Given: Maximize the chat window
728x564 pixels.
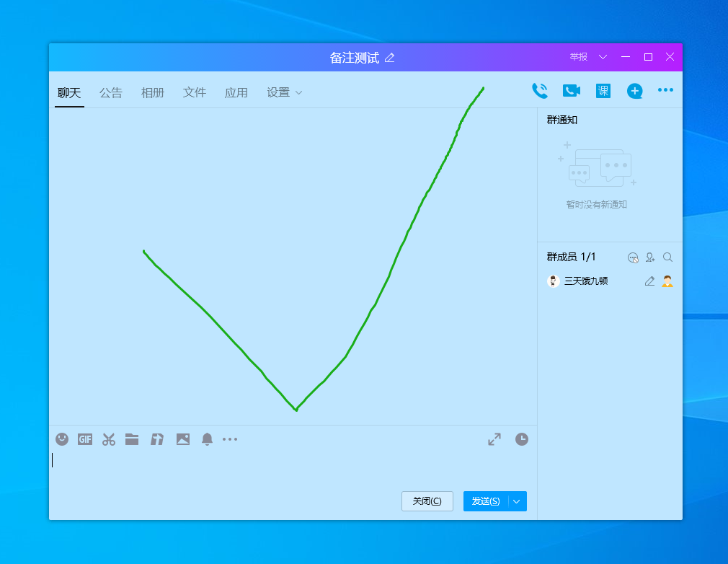Looking at the screenshot, I should coord(648,57).
